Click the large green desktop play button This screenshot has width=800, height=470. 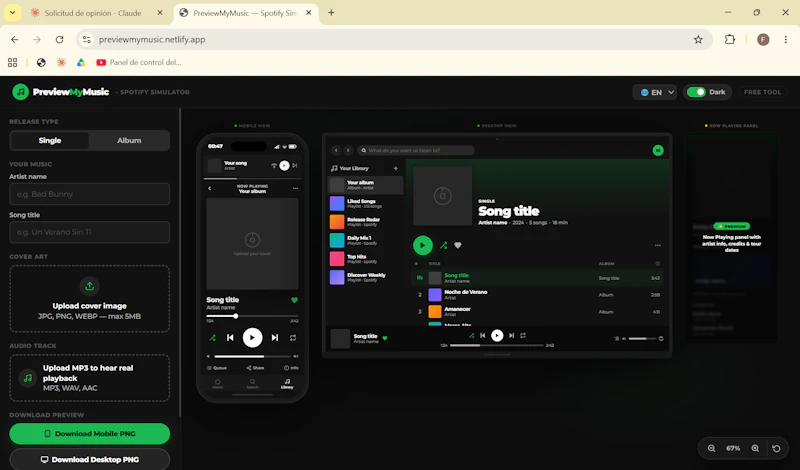(422, 245)
